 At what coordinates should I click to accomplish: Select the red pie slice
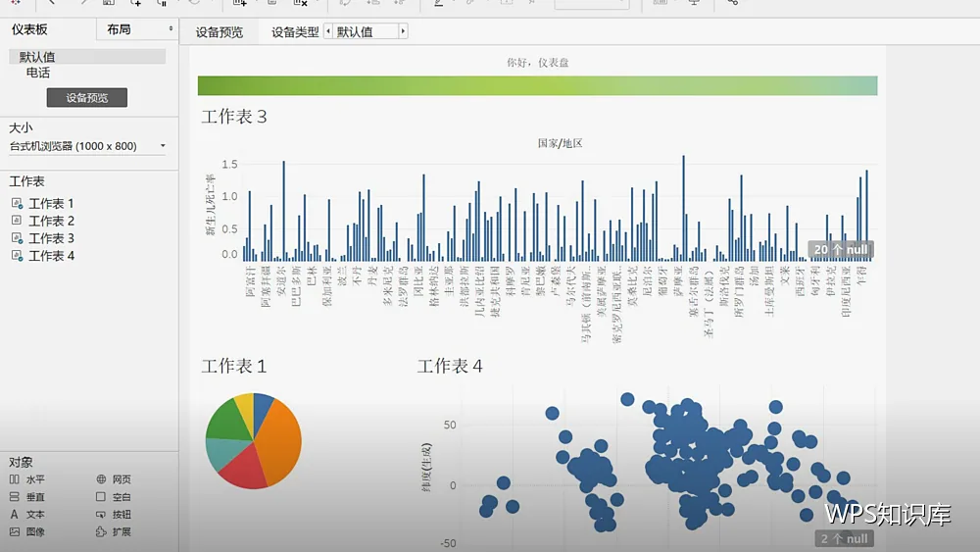coord(246,469)
